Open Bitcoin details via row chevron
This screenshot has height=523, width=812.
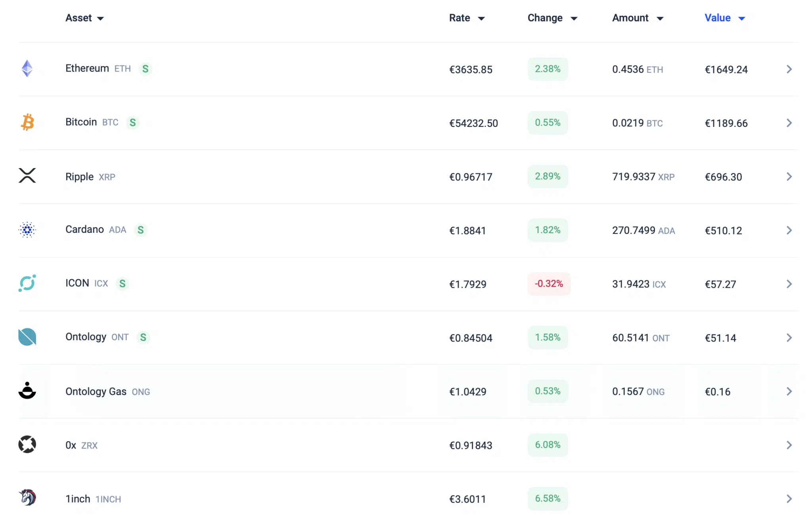click(789, 123)
